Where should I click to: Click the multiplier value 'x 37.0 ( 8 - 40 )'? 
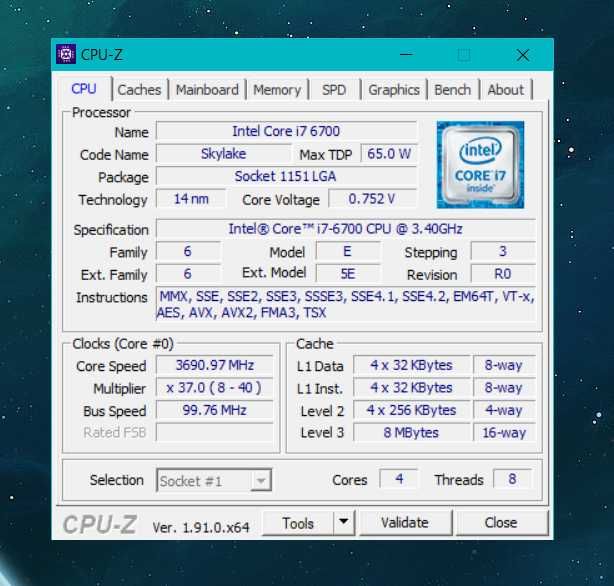pyautogui.click(x=215, y=388)
